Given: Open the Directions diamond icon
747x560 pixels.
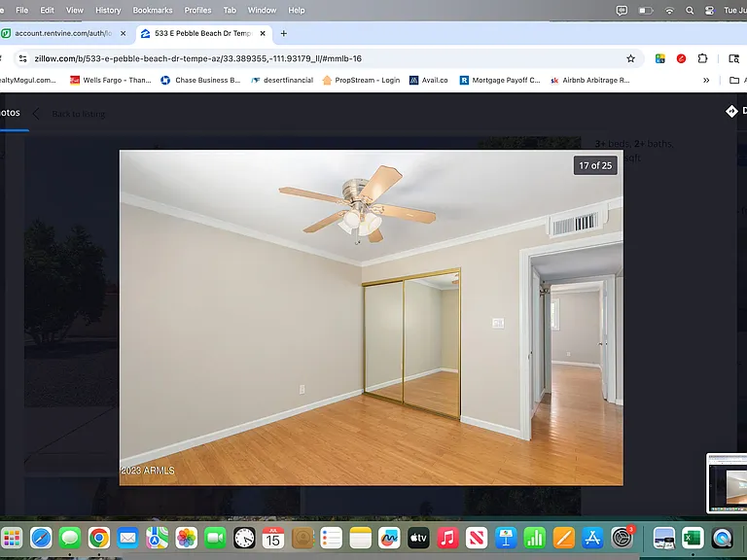Looking at the screenshot, I should (x=731, y=111).
